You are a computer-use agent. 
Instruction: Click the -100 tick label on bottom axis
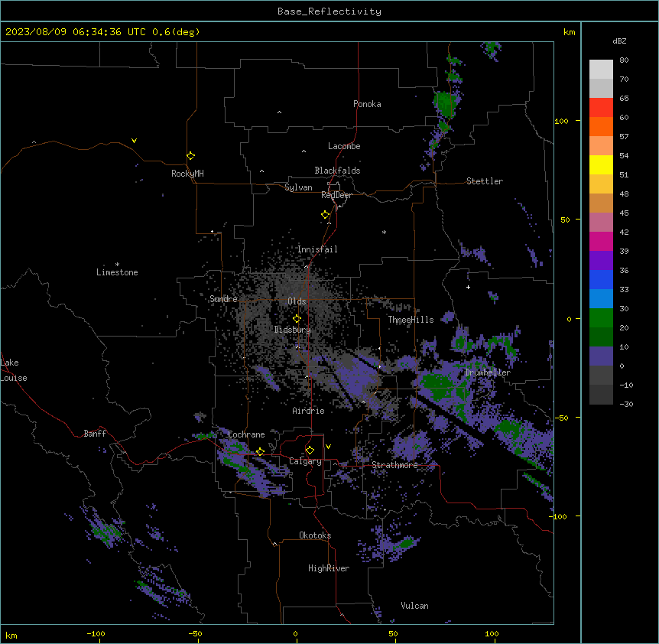[96, 633]
